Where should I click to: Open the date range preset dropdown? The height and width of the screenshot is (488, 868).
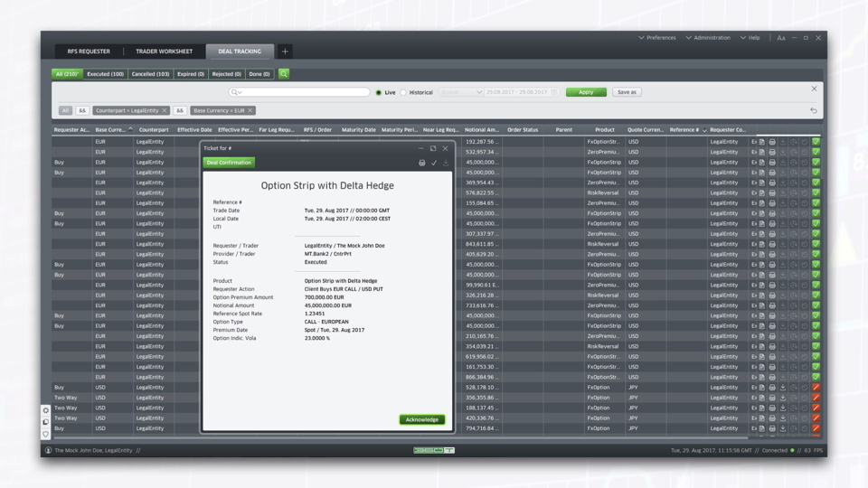(461, 92)
